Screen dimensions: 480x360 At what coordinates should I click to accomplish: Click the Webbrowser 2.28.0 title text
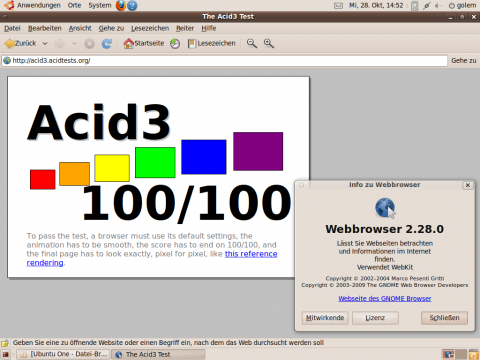[x=385, y=229]
